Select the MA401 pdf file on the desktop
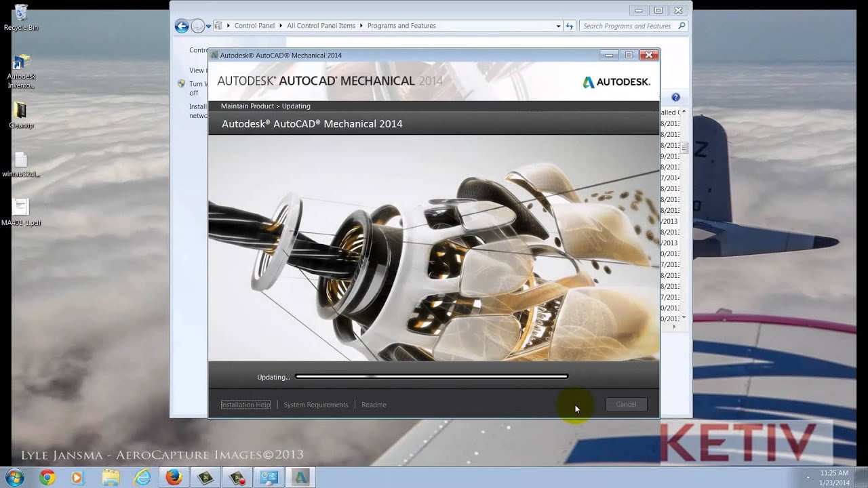The image size is (868, 488). coord(21,212)
